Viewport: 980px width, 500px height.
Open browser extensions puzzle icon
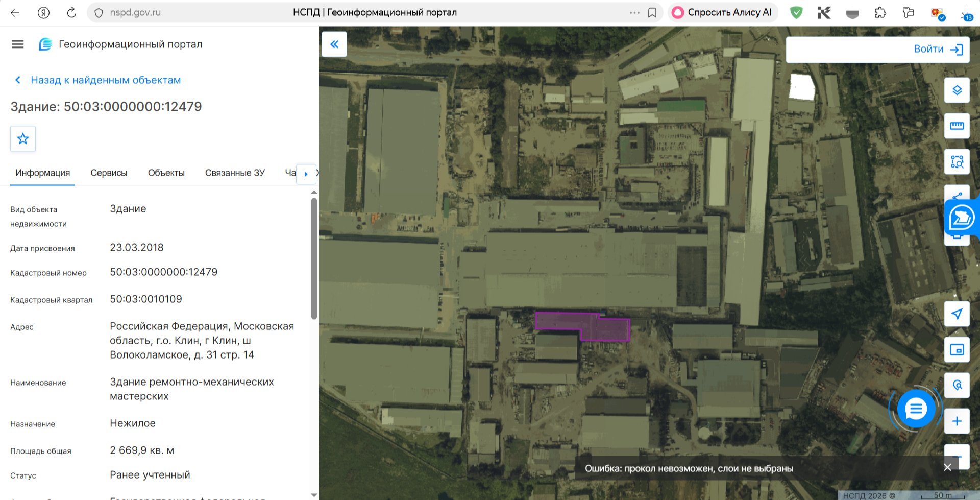[x=880, y=13]
